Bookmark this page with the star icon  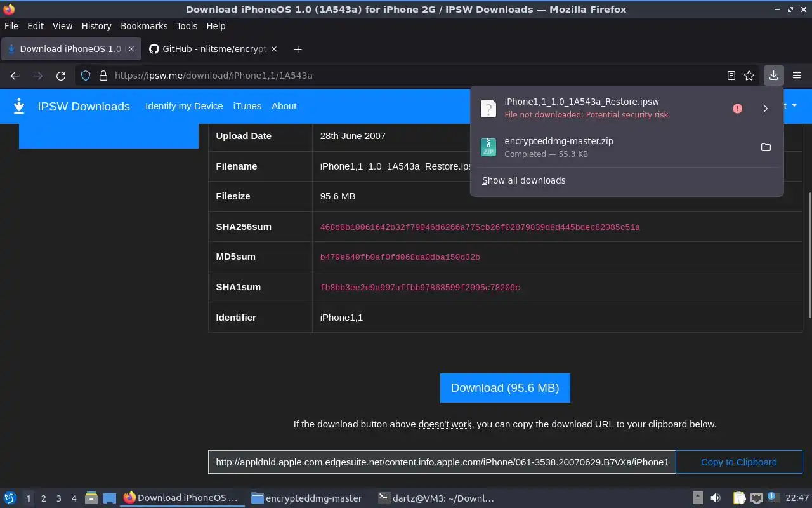[749, 76]
